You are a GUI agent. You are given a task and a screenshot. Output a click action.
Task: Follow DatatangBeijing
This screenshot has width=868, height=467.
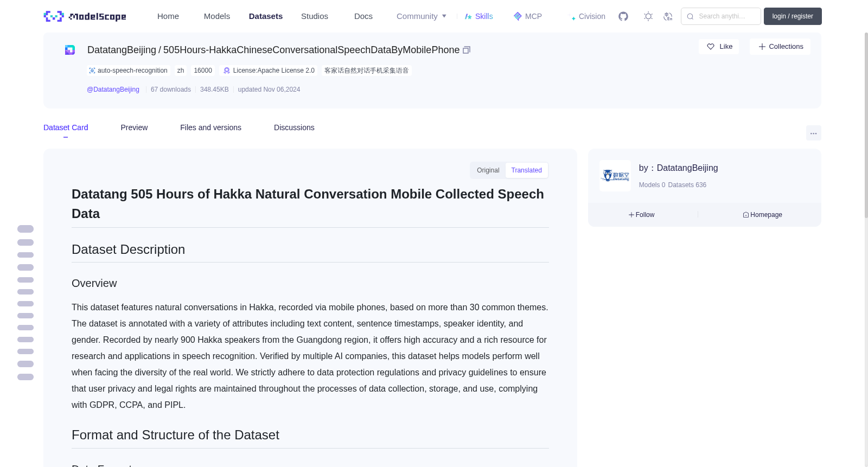coord(642,215)
